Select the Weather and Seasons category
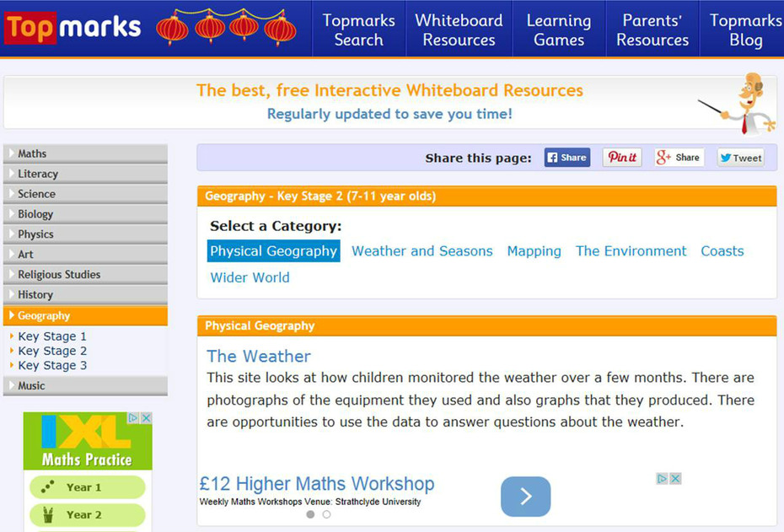The width and height of the screenshot is (784, 532). [422, 251]
